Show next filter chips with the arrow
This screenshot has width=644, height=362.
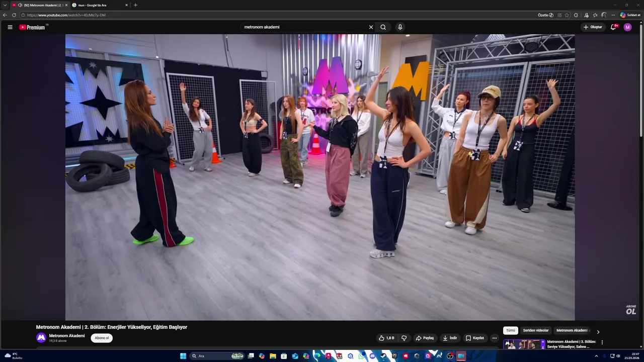click(598, 332)
